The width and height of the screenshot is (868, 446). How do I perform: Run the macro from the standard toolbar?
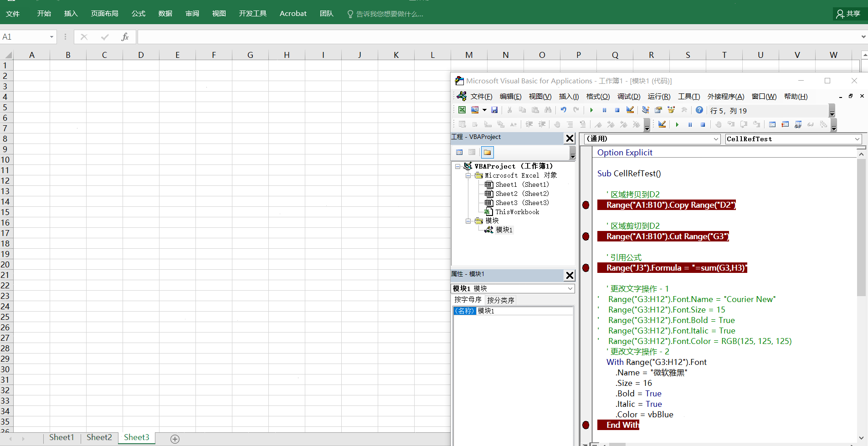pyautogui.click(x=591, y=110)
